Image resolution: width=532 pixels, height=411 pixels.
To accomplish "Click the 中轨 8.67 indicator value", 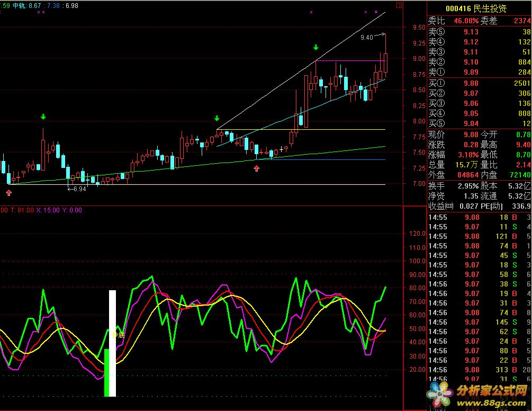I will click(x=27, y=6).
